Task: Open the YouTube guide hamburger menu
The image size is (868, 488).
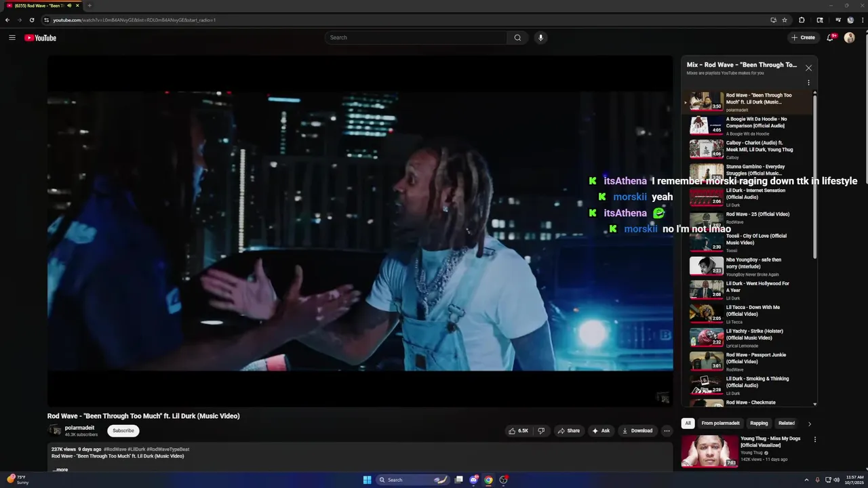Action: coord(12,38)
